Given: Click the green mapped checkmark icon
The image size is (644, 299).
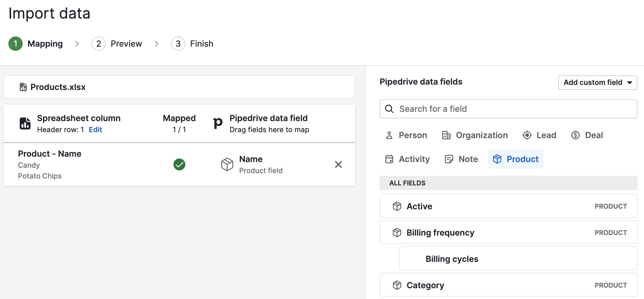Looking at the screenshot, I should (179, 164).
